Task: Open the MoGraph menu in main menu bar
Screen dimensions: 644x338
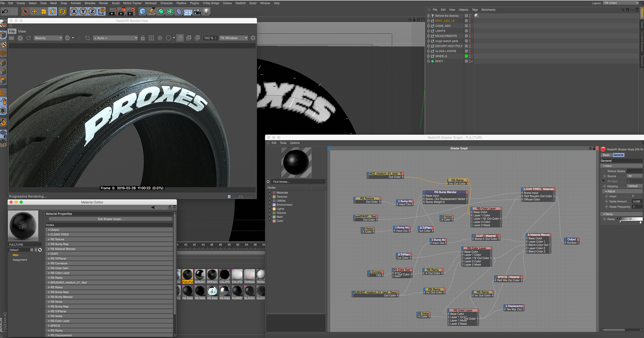Action: [151, 3]
